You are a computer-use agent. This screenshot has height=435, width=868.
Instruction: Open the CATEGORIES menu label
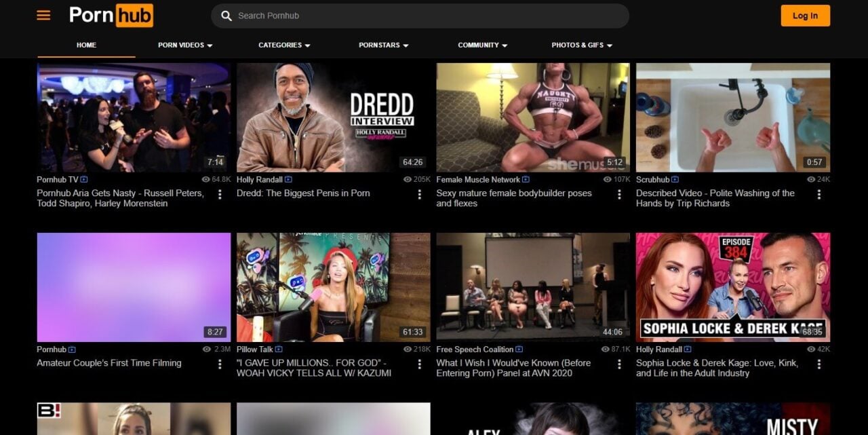(x=280, y=45)
